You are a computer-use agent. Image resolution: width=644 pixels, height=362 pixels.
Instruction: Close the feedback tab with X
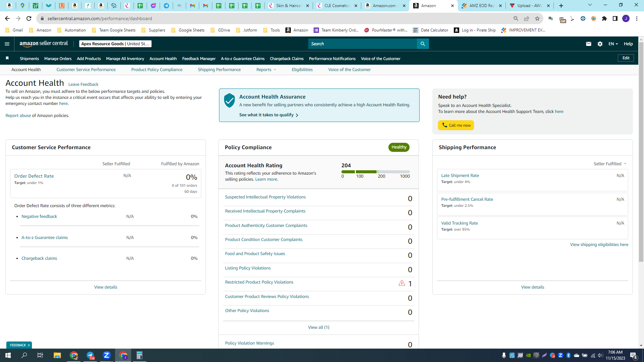[29, 345]
